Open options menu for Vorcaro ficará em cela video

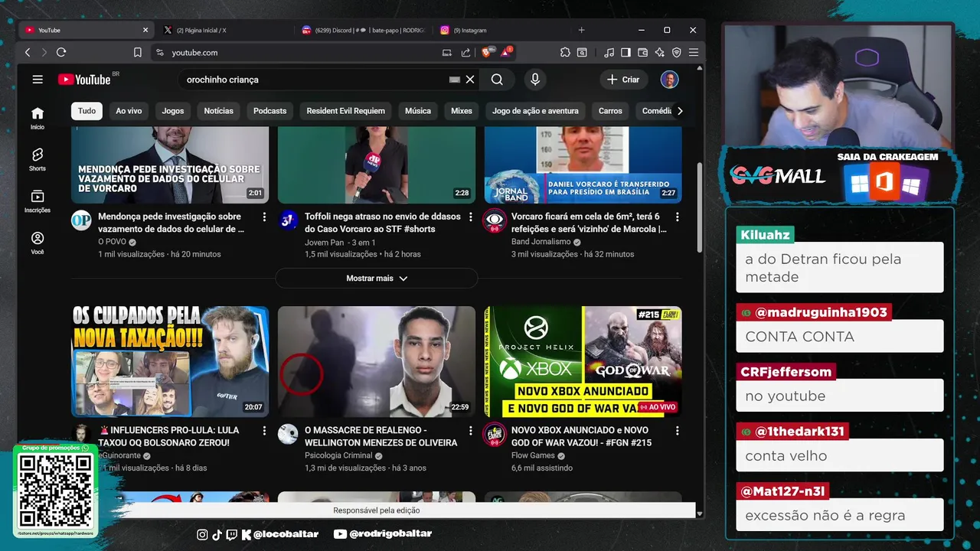(677, 217)
